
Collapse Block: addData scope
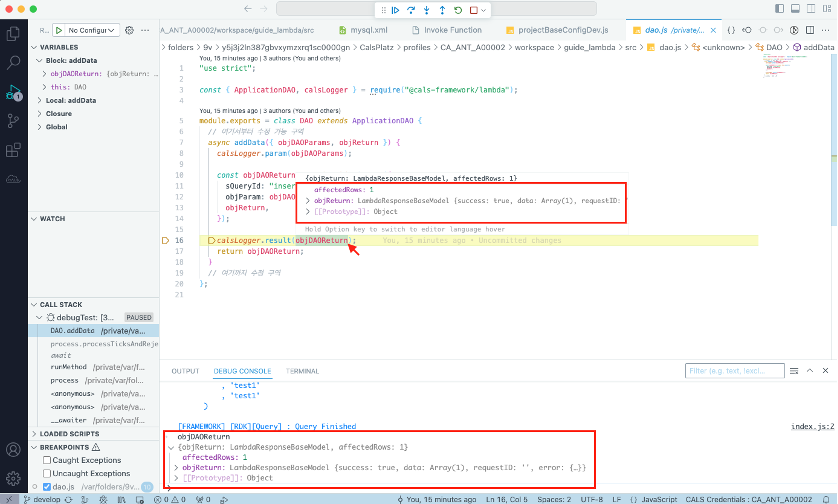[40, 60]
